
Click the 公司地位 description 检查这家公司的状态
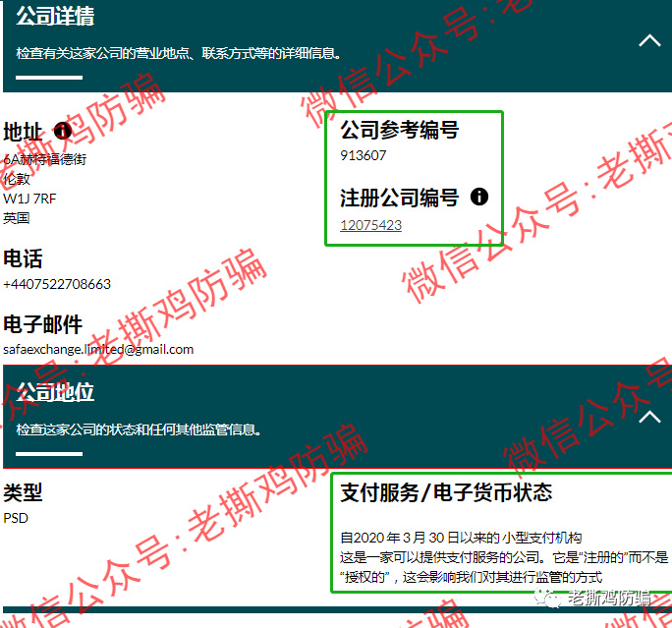coord(139,429)
